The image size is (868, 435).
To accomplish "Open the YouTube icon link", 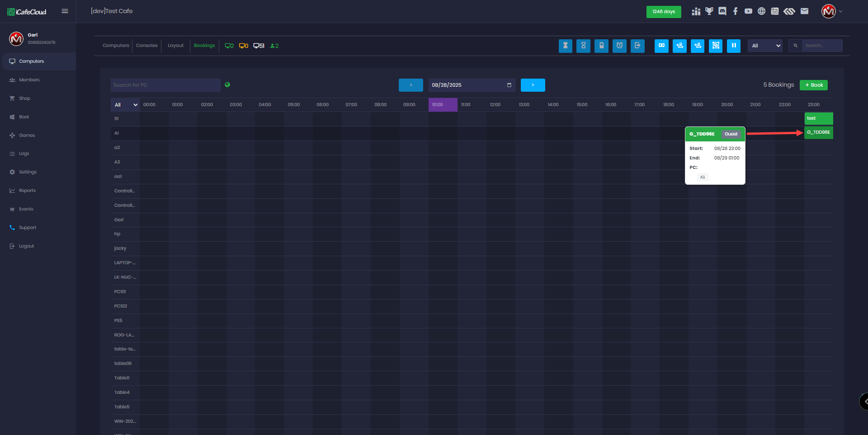I will click(x=749, y=11).
